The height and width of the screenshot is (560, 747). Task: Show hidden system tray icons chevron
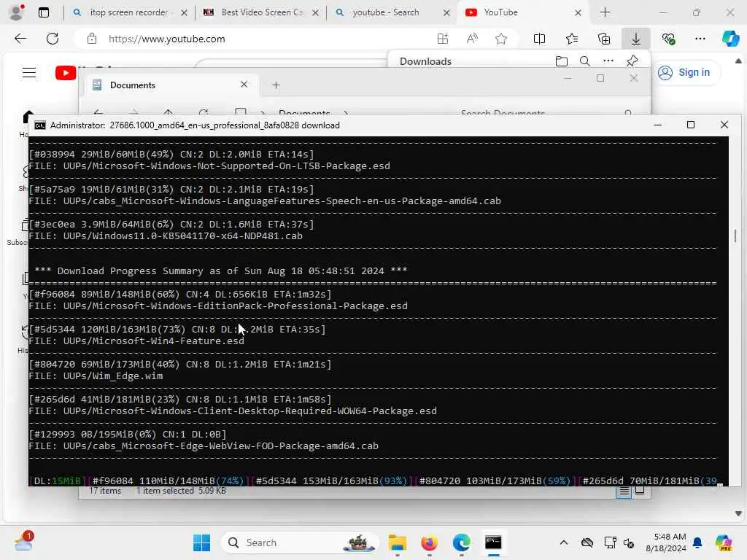(564, 542)
